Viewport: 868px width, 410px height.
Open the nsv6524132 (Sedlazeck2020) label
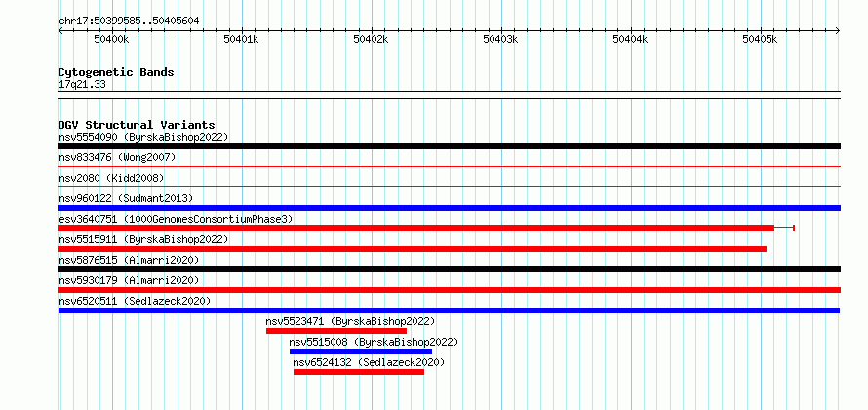pos(369,362)
